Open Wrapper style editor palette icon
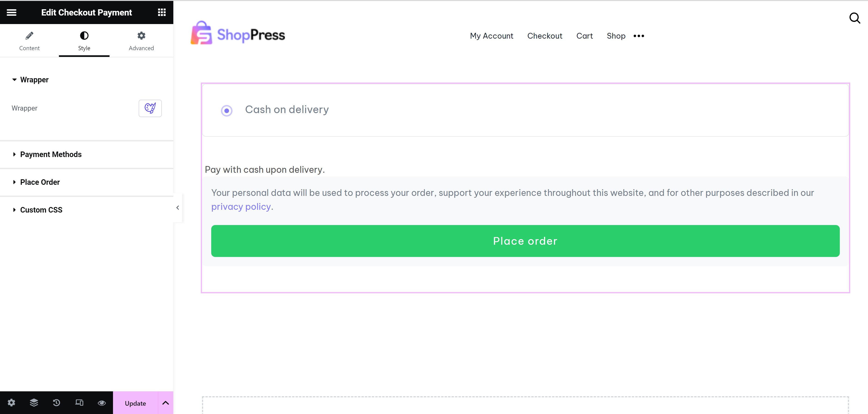This screenshot has width=868, height=414. (150, 108)
